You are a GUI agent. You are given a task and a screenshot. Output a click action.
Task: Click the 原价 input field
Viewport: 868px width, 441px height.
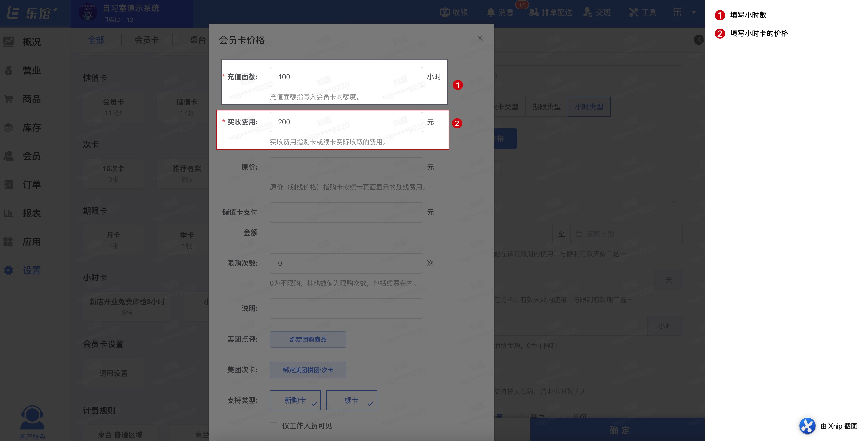346,167
